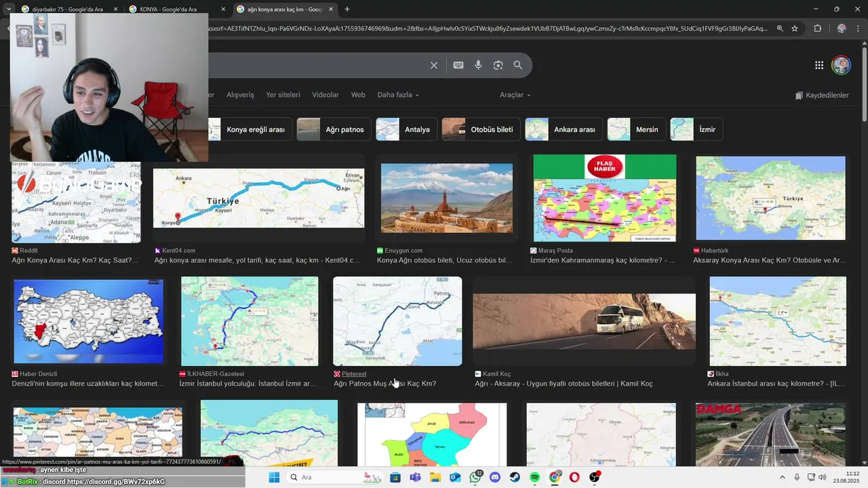Screen dimensions: 868x488
Task: Show hidden system tray icons
Action: click(x=782, y=477)
